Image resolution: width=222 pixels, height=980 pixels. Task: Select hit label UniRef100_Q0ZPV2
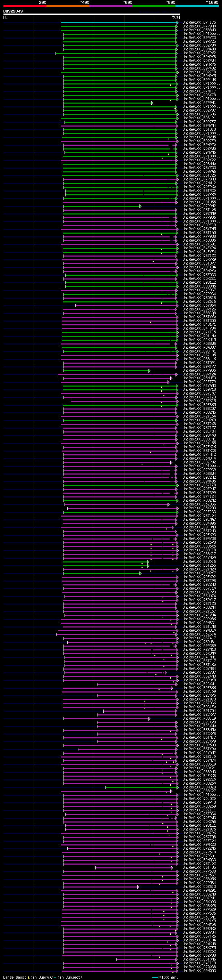tap(199, 53)
